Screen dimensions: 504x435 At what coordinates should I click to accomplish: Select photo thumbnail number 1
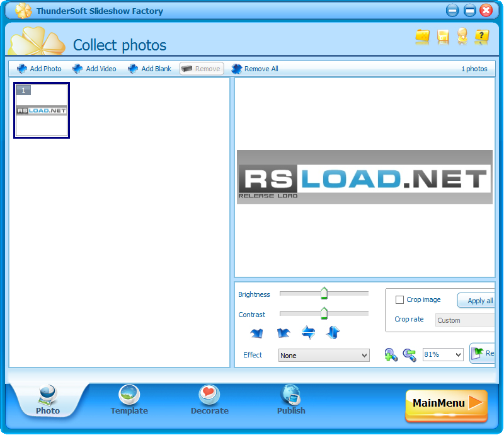pyautogui.click(x=42, y=110)
